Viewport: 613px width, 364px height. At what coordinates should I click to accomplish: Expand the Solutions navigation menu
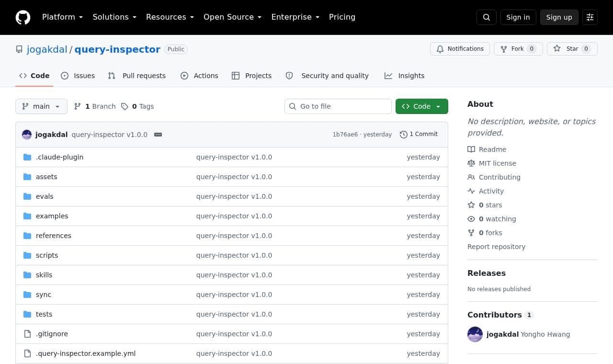[x=114, y=17]
